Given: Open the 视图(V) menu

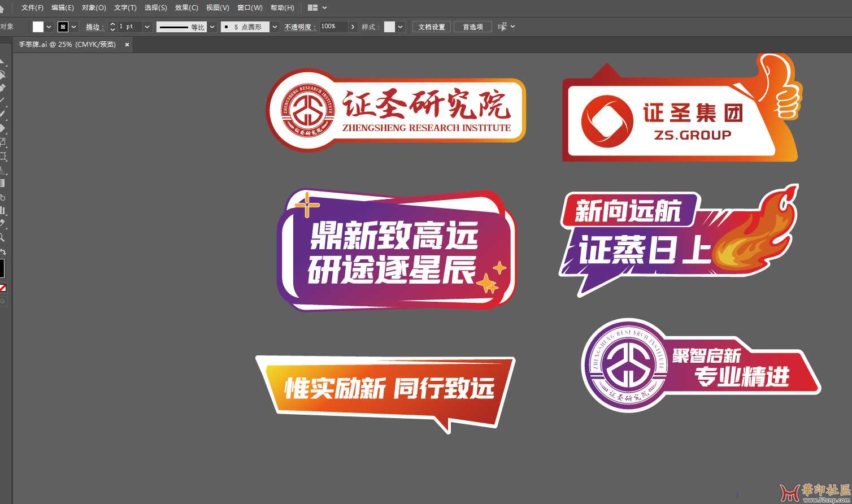Looking at the screenshot, I should pos(218,7).
